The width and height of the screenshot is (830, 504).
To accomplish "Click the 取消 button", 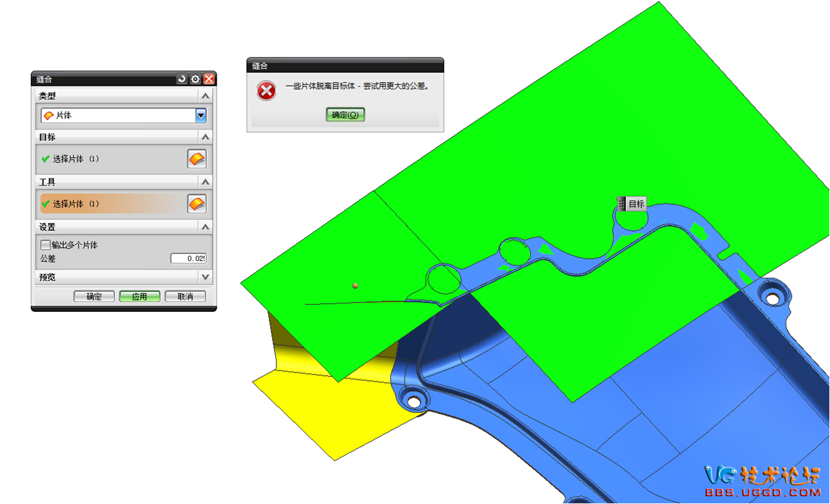I will tap(185, 296).
